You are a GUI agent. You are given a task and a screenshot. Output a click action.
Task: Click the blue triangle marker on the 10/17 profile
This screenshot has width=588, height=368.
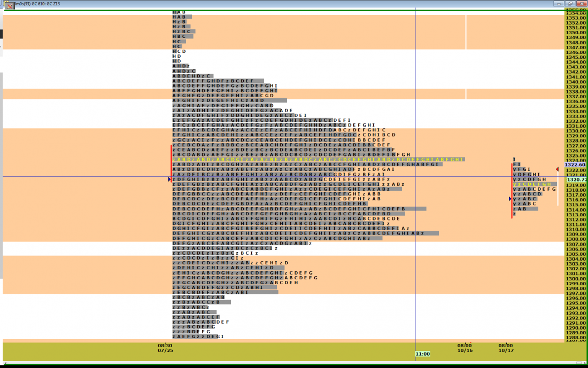pyautogui.click(x=510, y=199)
